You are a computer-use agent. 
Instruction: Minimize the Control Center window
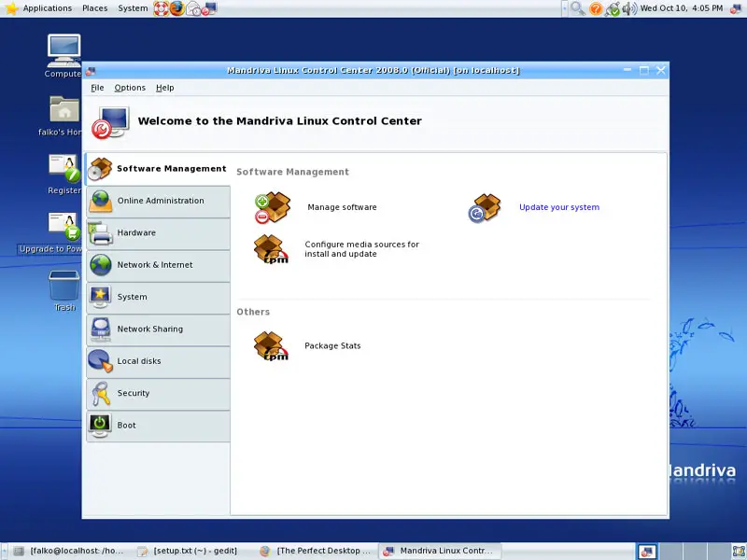pos(627,71)
